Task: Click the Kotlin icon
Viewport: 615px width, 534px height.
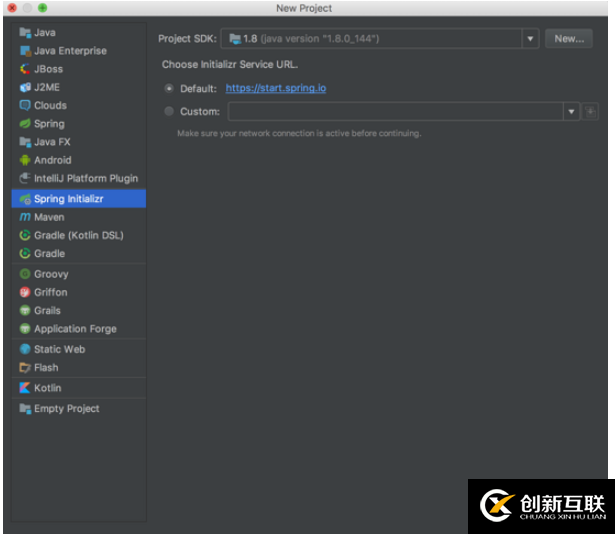Action: (25, 388)
